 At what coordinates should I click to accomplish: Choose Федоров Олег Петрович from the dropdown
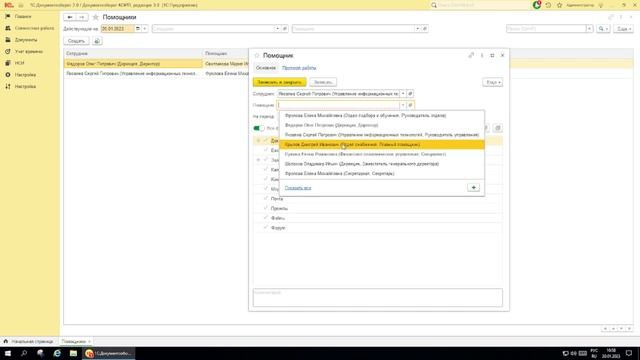click(x=382, y=125)
